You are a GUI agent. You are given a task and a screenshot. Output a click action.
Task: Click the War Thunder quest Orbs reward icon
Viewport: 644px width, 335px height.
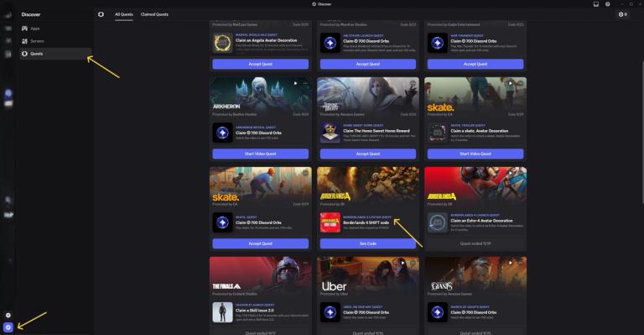[x=438, y=43]
